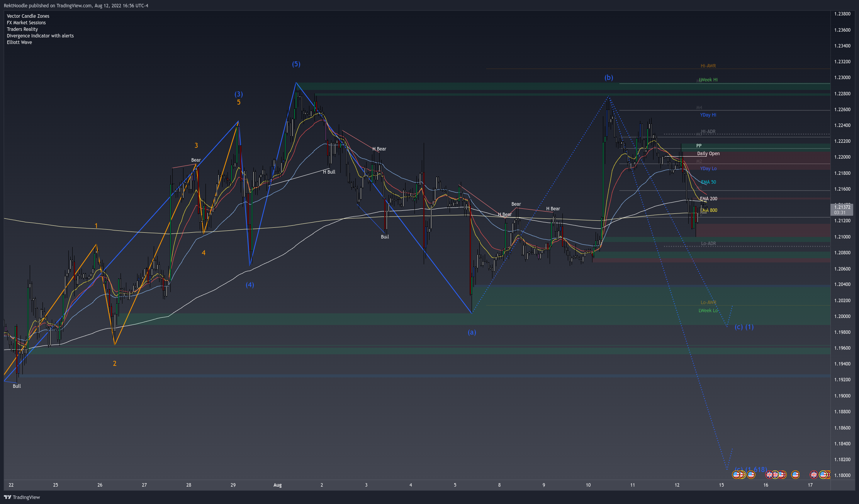Open the first US flag event after date 15
859x504 pixels.
tap(736, 475)
